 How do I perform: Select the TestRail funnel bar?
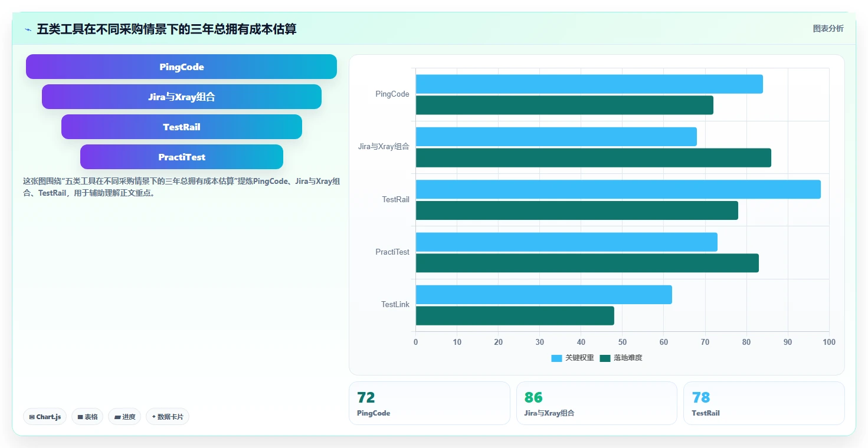pos(182,127)
